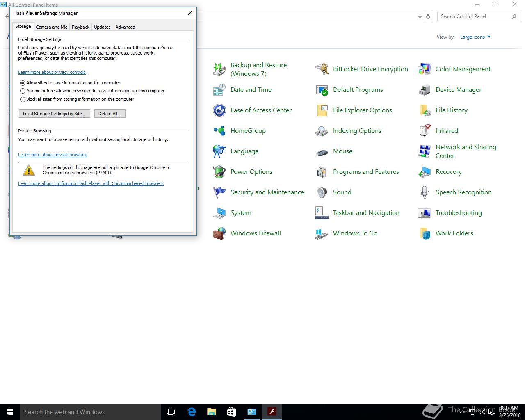This screenshot has width=525, height=420.
Task: Open Learn more about privacy controls link
Action: [x=52, y=72]
